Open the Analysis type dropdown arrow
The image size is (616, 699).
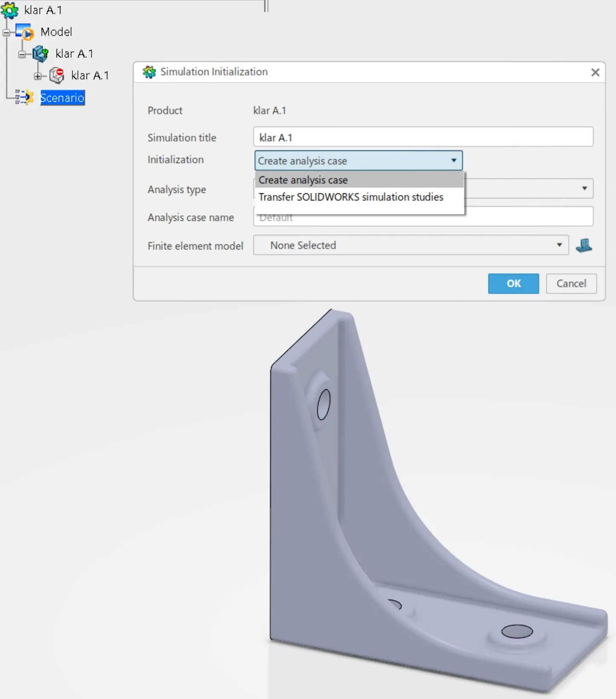pyautogui.click(x=584, y=188)
